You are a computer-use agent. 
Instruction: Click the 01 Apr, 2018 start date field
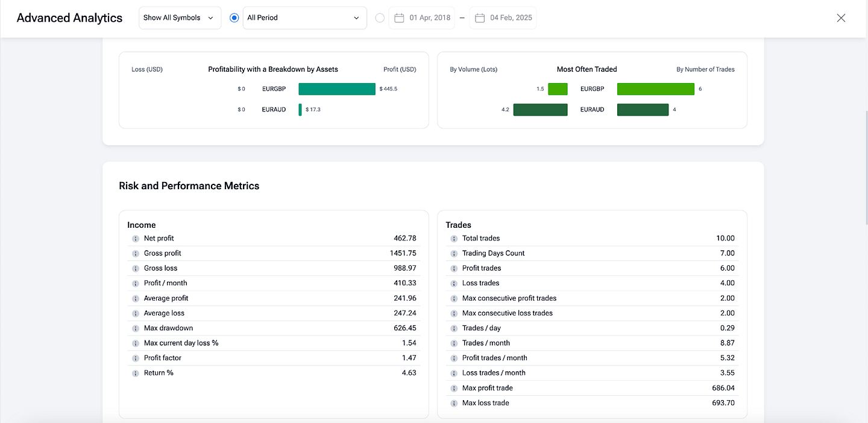coord(422,18)
